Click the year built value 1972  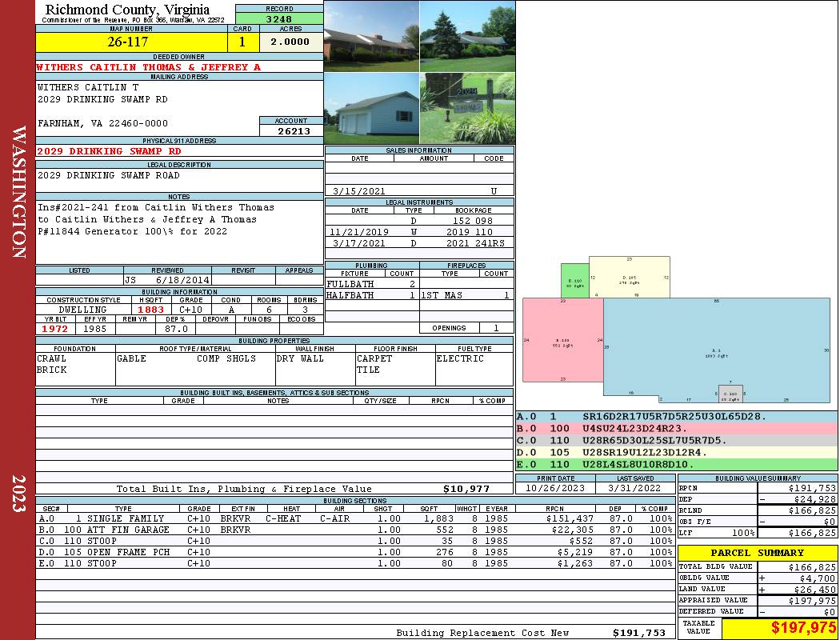click(x=55, y=329)
